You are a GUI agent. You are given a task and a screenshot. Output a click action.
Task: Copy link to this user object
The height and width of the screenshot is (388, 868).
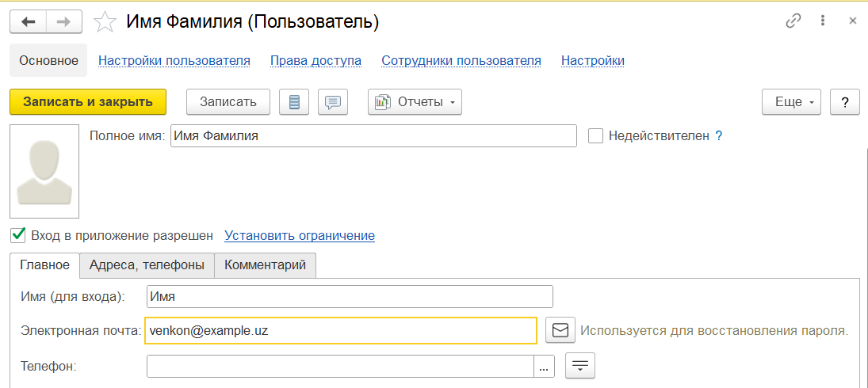793,21
